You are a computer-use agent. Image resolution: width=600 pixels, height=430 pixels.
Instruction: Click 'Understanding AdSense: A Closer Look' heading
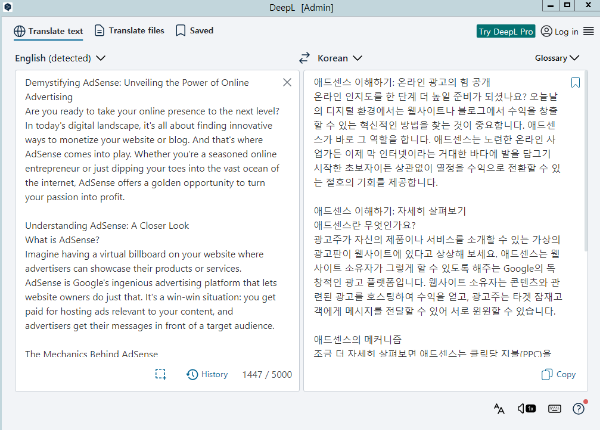107,226
